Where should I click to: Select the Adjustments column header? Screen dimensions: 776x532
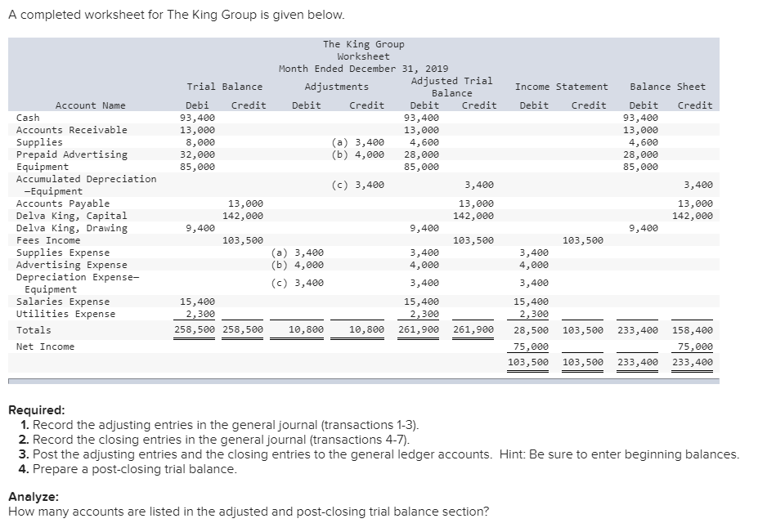pyautogui.click(x=335, y=86)
